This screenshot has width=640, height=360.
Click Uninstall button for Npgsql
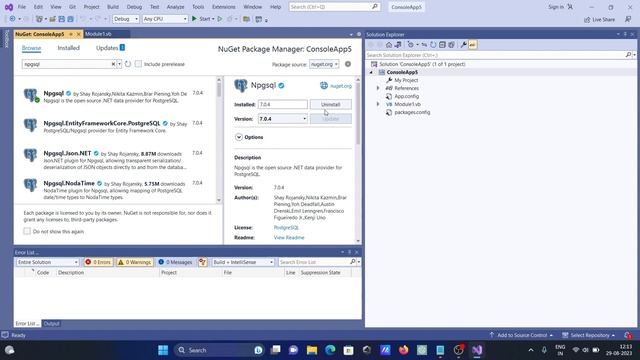pyautogui.click(x=331, y=104)
